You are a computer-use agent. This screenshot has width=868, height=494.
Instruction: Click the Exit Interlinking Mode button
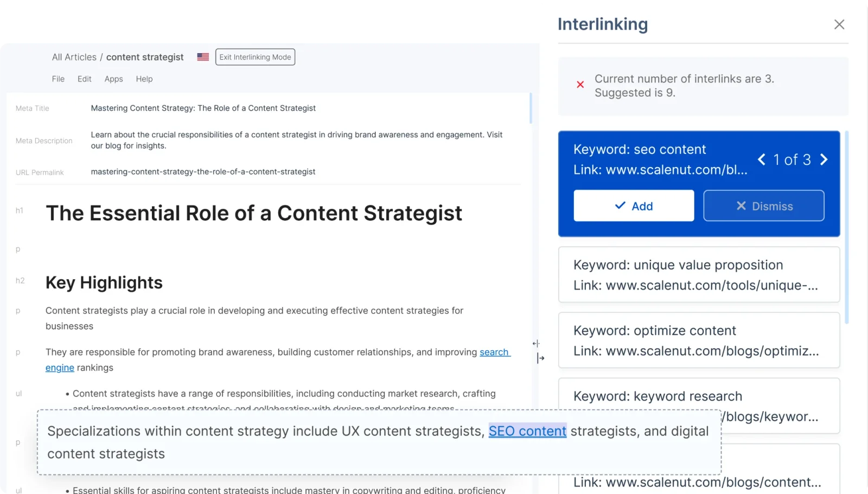point(255,56)
